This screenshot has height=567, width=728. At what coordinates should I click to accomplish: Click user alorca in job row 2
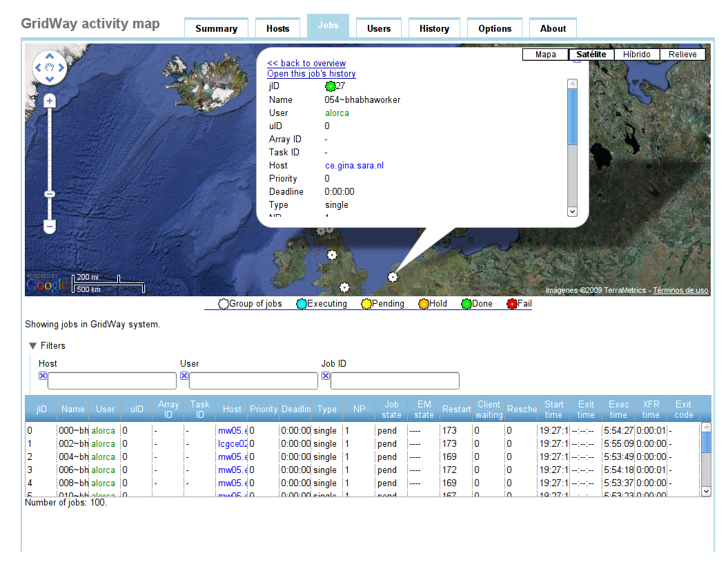coord(103,457)
